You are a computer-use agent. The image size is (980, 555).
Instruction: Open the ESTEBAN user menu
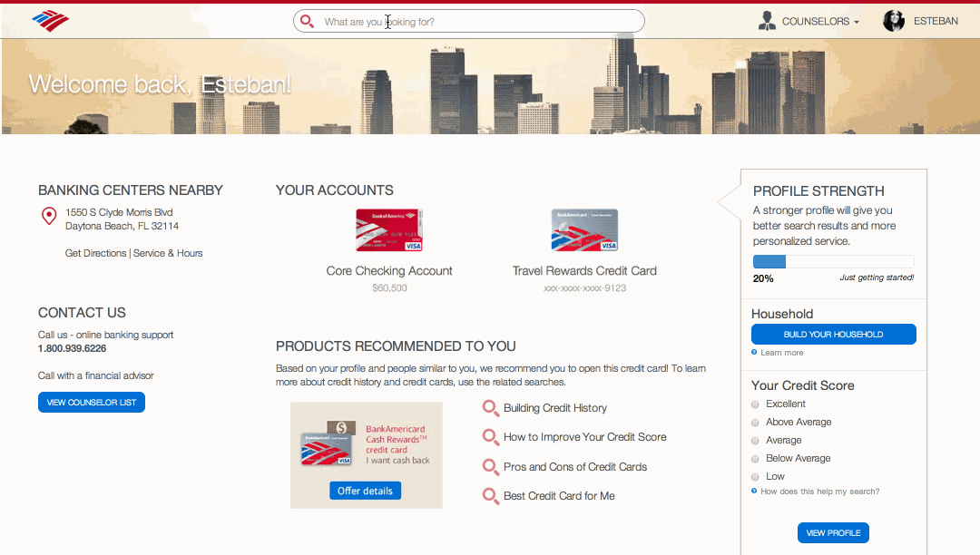(936, 21)
